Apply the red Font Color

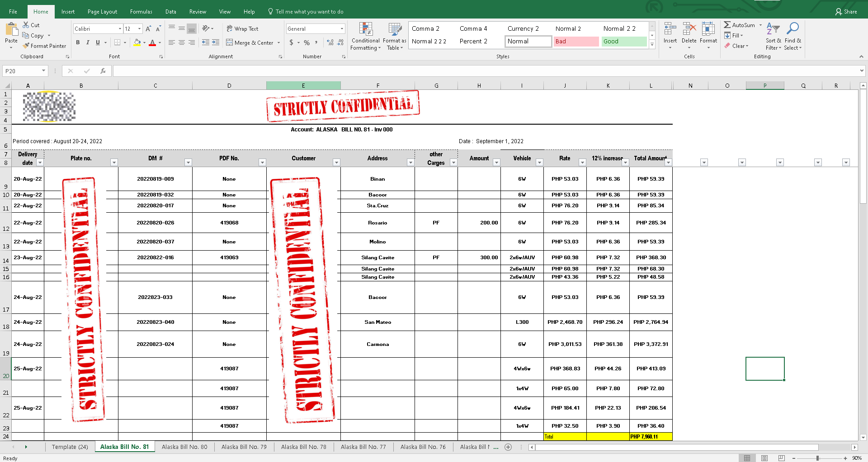152,42
